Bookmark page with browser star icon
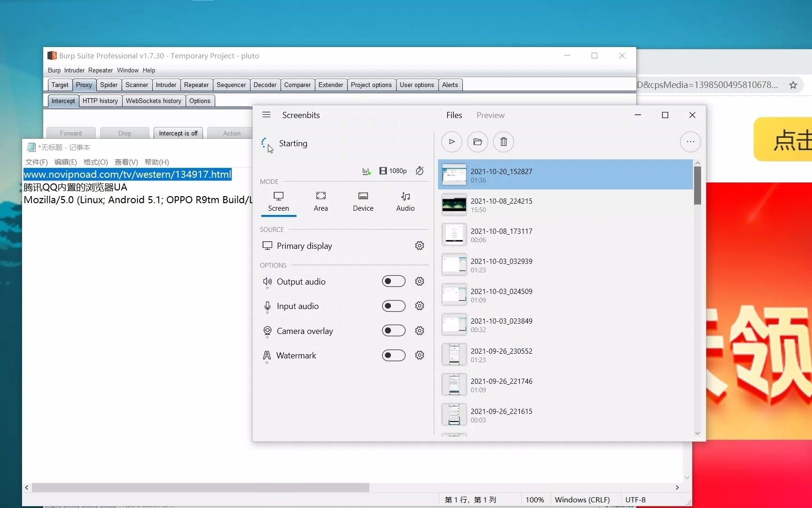Image resolution: width=812 pixels, height=508 pixels. coord(793,85)
